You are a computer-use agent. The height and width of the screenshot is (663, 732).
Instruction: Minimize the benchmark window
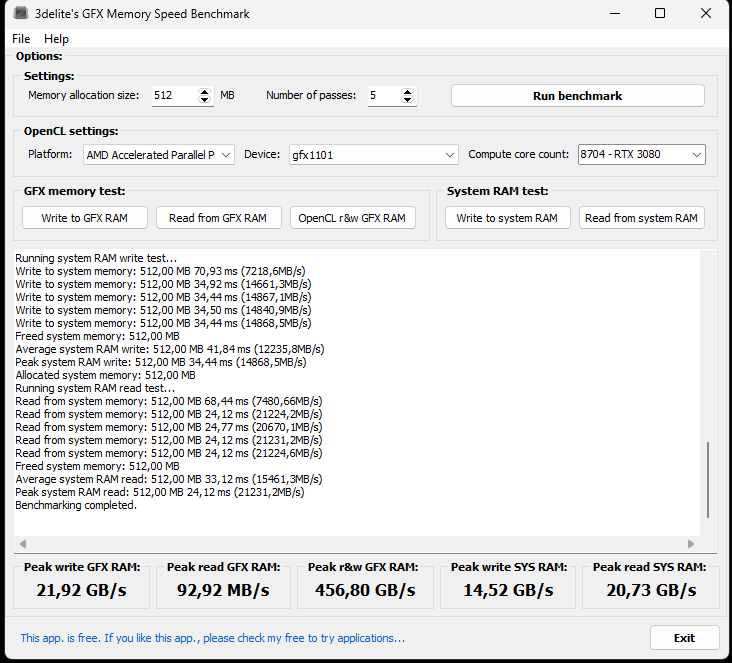615,14
